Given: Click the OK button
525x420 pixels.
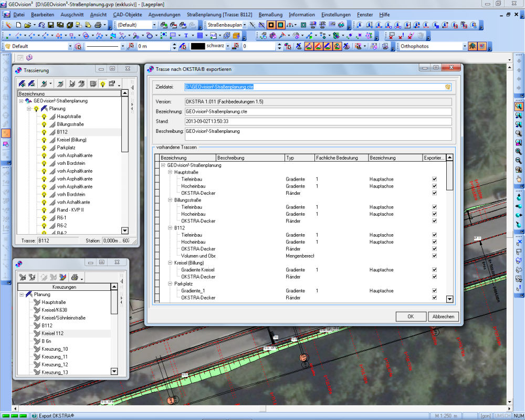Looking at the screenshot, I should 411,317.
